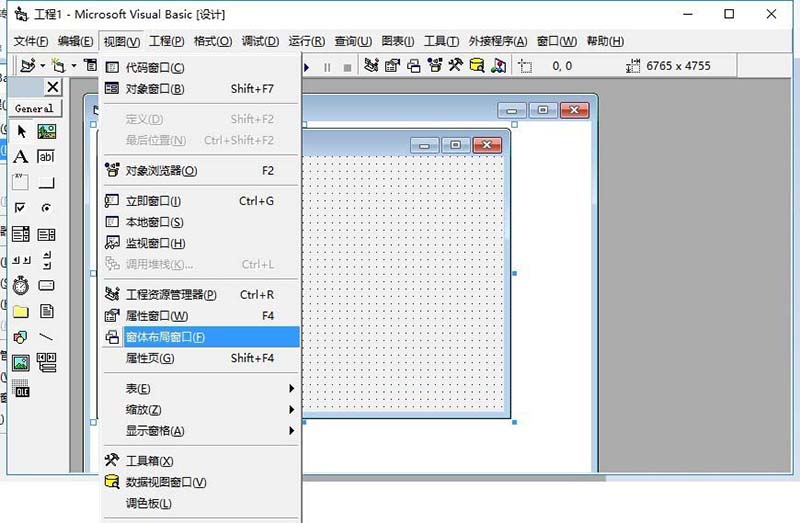Select the TextBox (ab|) control in the toolbox
Image resolution: width=800 pixels, height=523 pixels.
point(46,157)
